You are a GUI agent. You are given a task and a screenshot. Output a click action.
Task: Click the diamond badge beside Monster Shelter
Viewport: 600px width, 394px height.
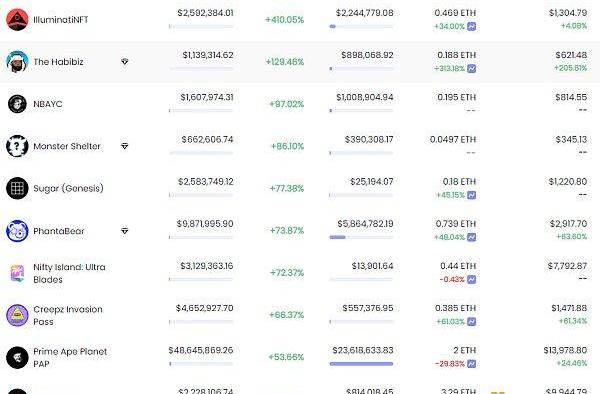click(124, 146)
